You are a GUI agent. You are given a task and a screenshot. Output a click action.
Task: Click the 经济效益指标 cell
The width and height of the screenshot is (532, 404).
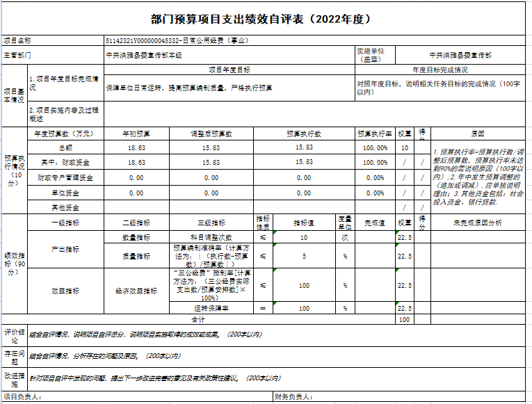coord(136,291)
